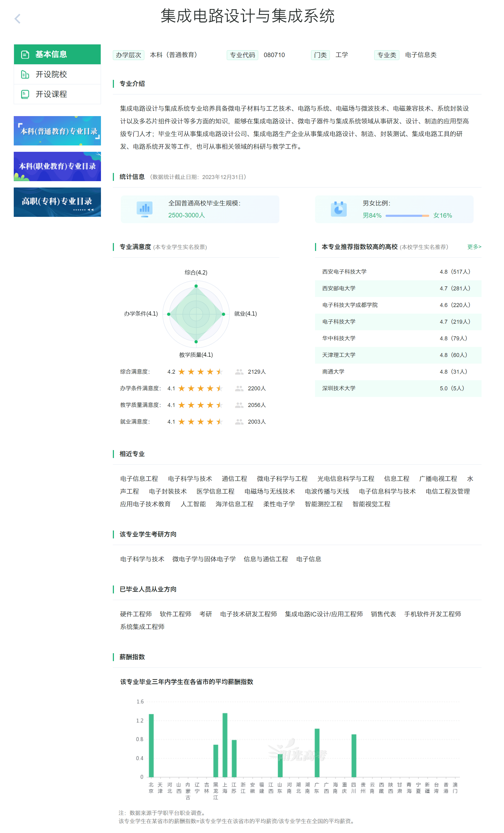Click the 四川 salary bar
Image resolution: width=504 pixels, height=833 pixels.
(x=354, y=756)
